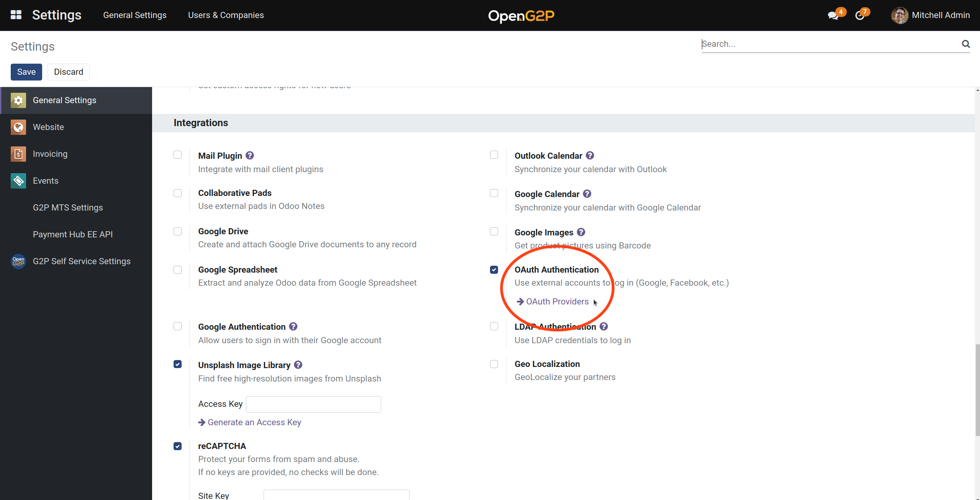Image resolution: width=980 pixels, height=500 pixels.
Task: Click Mail Plugin help question icon
Action: tap(250, 156)
